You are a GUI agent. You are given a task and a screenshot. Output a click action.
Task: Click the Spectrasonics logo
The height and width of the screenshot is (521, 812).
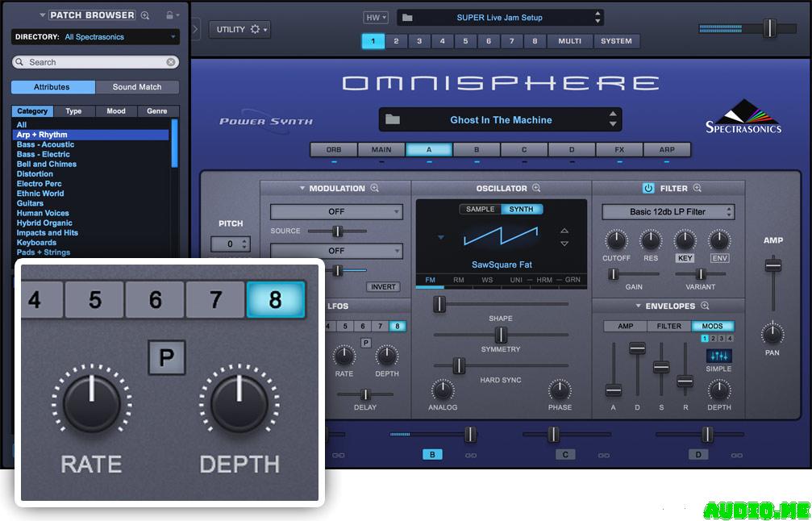pos(743,117)
